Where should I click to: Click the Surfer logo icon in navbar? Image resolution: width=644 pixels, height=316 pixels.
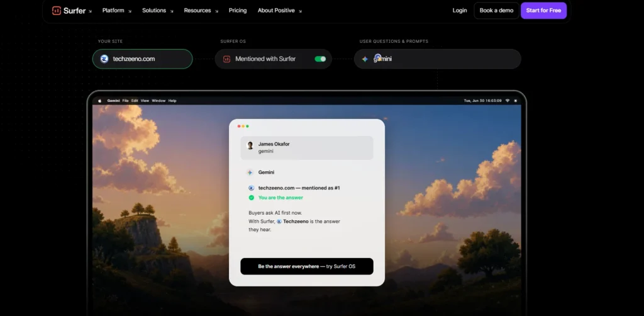[57, 11]
